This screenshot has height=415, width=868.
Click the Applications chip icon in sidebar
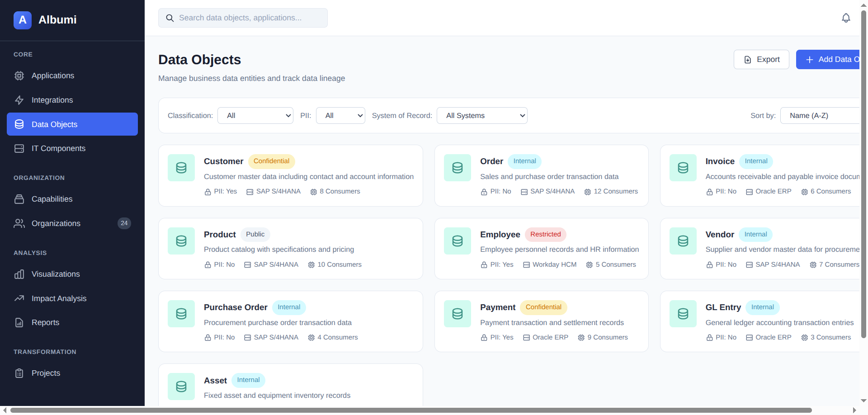tap(19, 76)
